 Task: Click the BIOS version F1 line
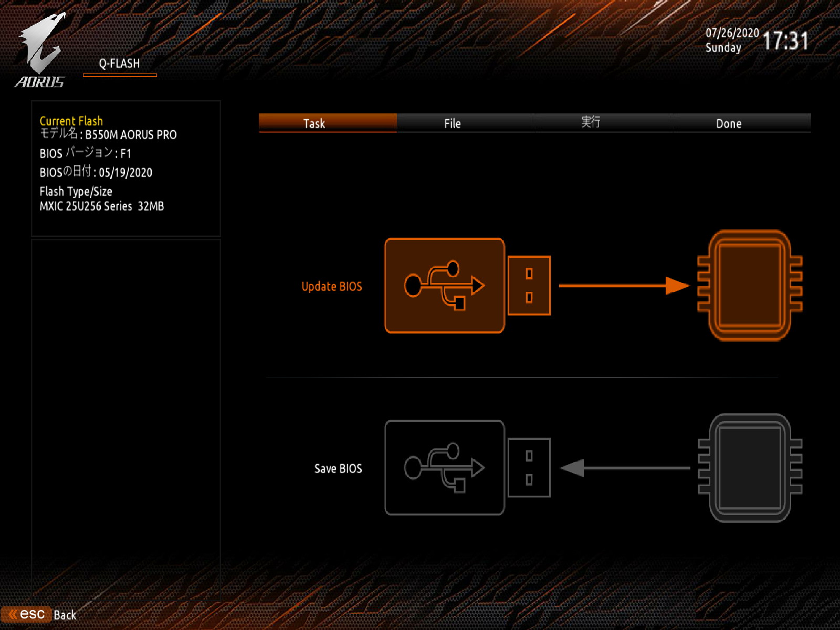coord(85,153)
